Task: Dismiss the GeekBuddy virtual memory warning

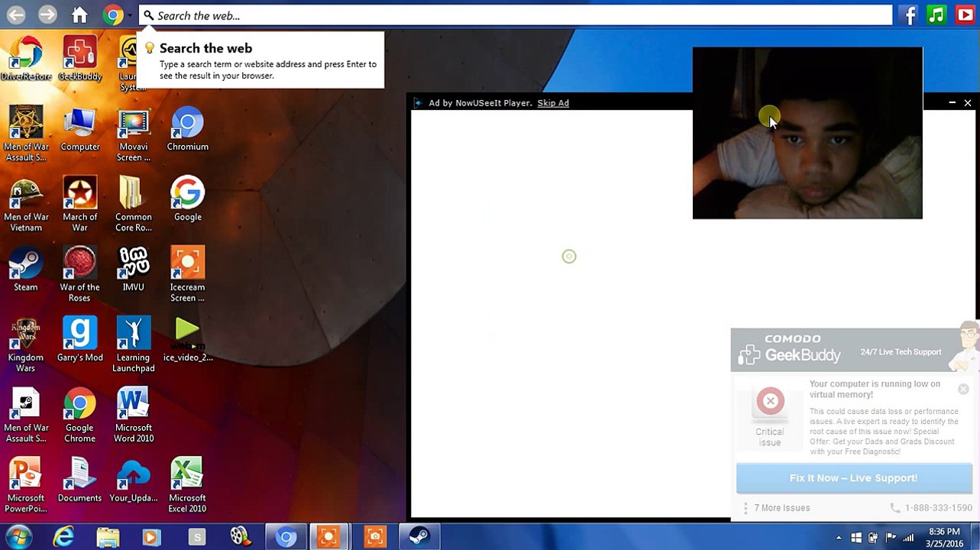Action: (963, 390)
